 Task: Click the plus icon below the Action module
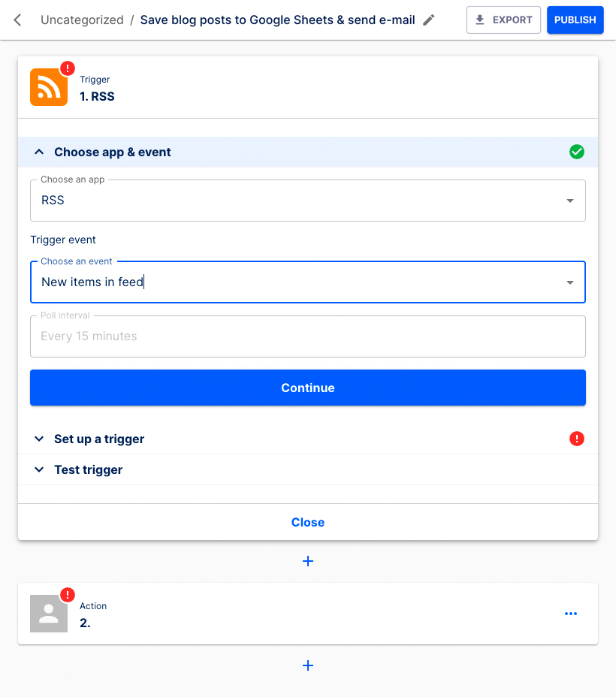(x=308, y=665)
